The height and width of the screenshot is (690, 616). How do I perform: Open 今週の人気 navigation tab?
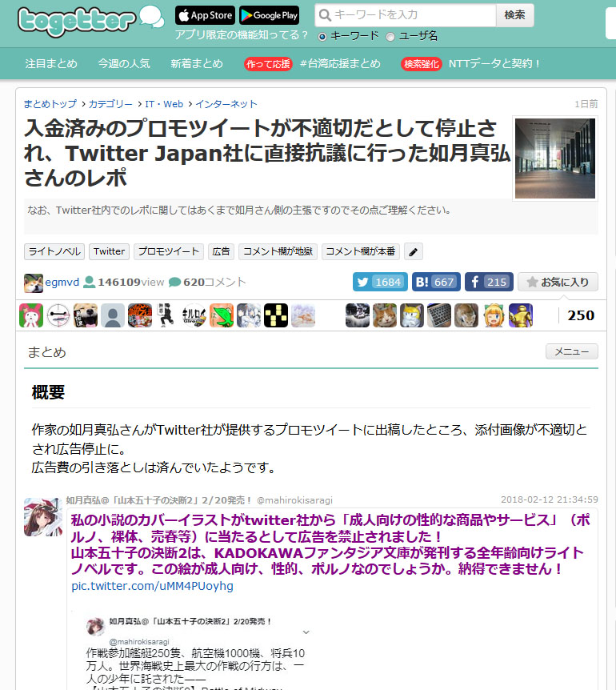point(124,63)
